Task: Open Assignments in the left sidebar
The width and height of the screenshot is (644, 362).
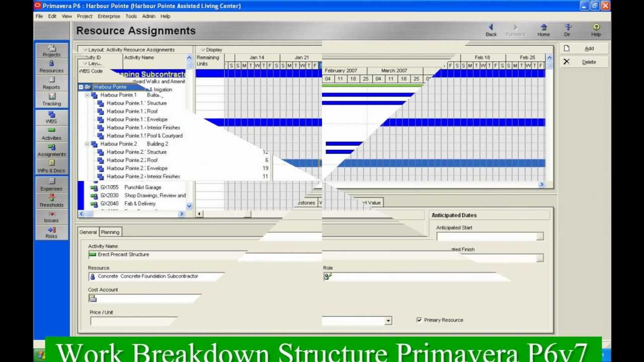Action: 51,150
